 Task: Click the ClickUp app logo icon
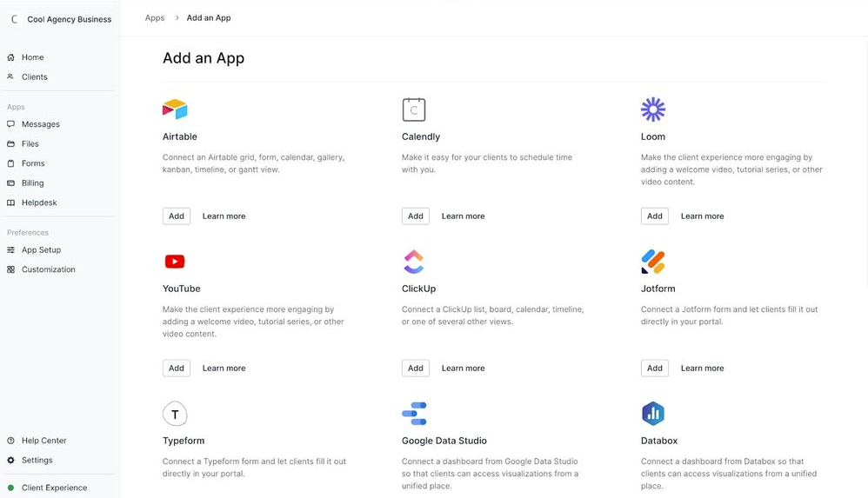(414, 262)
